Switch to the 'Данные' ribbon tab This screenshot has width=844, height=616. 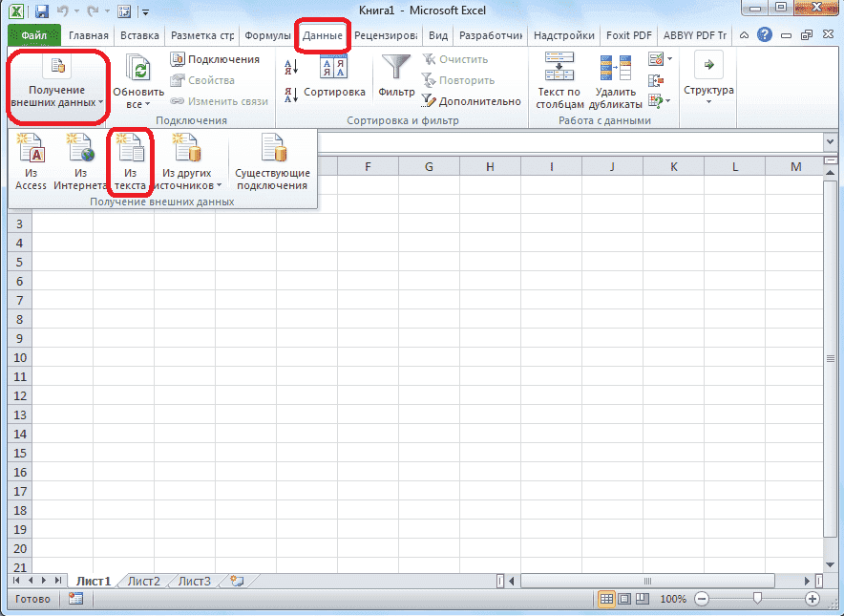click(322, 34)
